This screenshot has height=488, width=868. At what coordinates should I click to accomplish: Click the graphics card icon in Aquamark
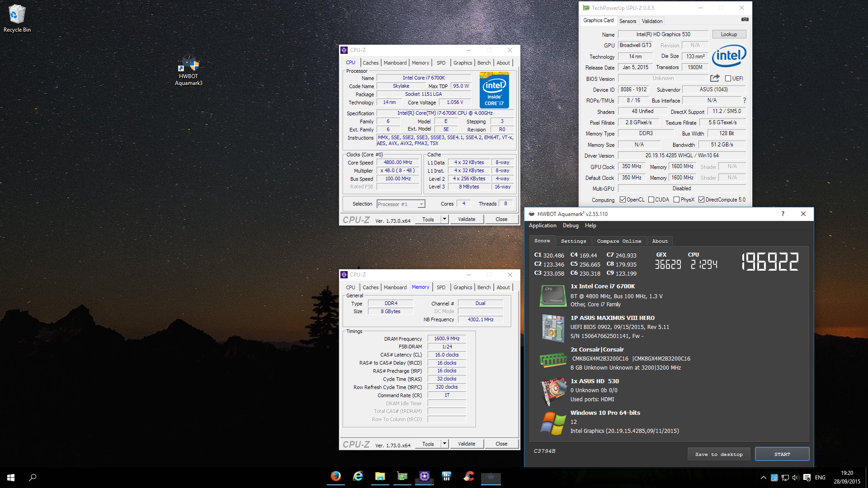point(553,392)
